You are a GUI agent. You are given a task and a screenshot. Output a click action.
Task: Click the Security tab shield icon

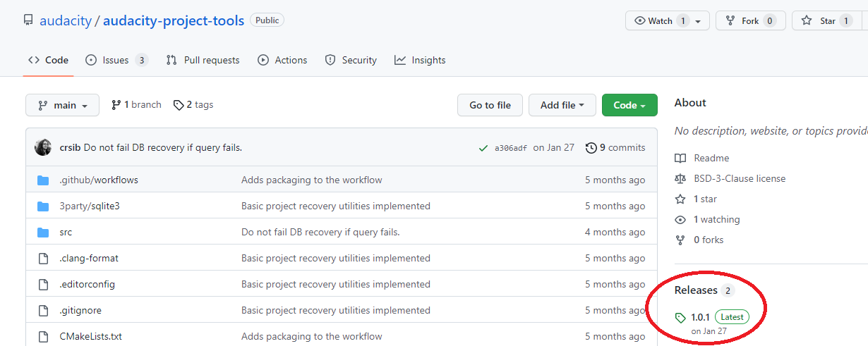click(330, 60)
